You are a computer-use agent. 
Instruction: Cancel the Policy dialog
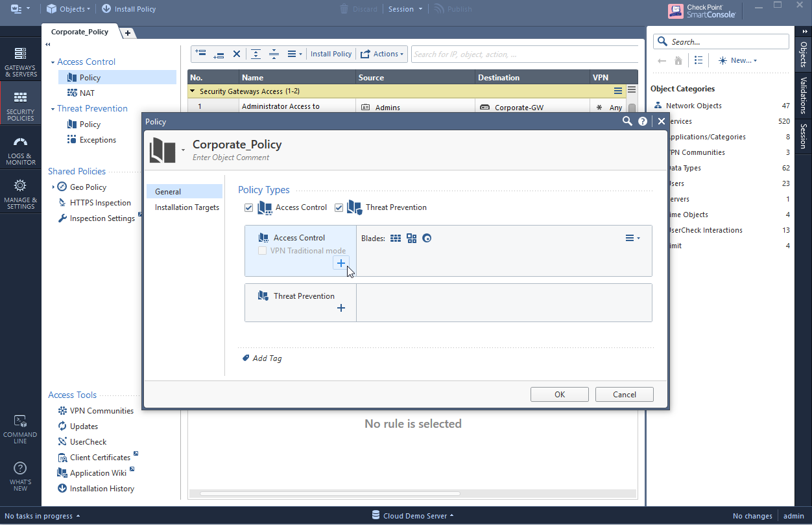click(625, 395)
